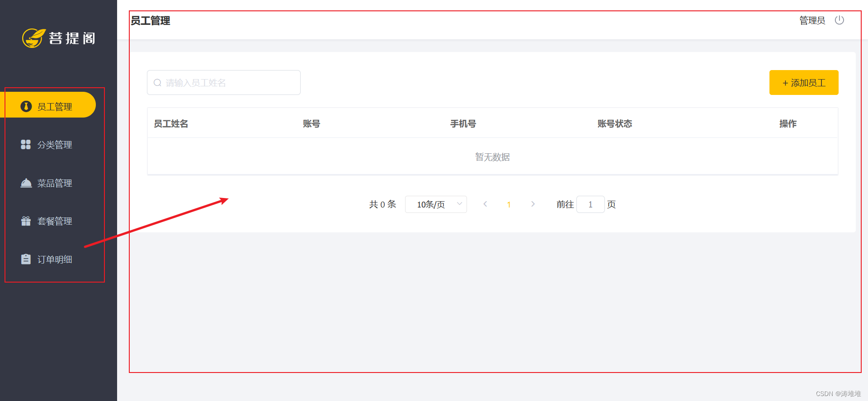Click the 菜品管理 dish cover icon

pyautogui.click(x=26, y=183)
